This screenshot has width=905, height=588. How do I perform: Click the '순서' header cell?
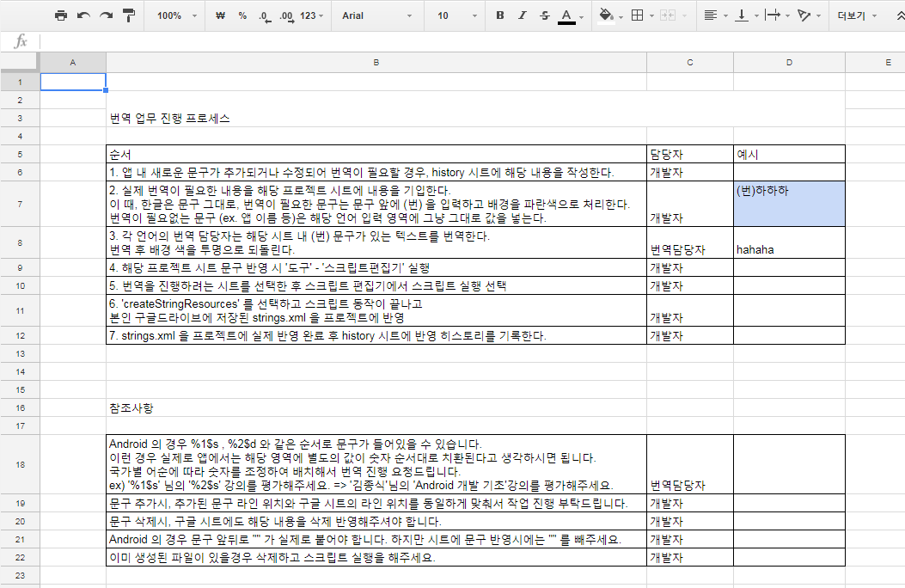coord(376,154)
